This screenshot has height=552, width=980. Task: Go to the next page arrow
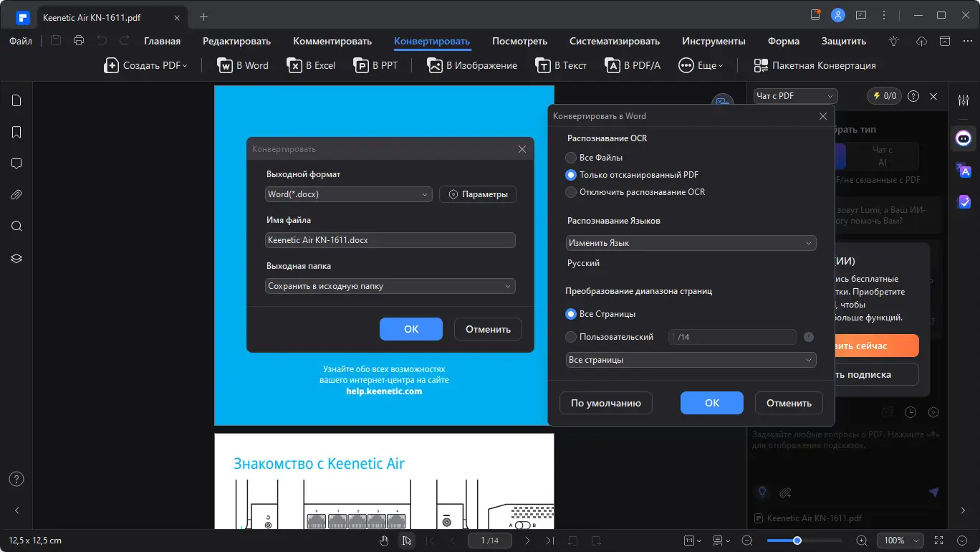click(527, 541)
